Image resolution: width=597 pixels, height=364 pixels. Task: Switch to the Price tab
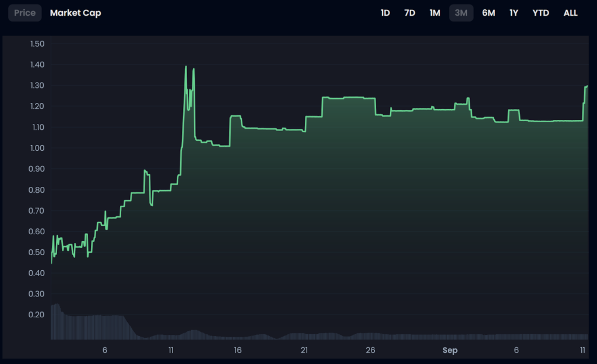point(24,13)
